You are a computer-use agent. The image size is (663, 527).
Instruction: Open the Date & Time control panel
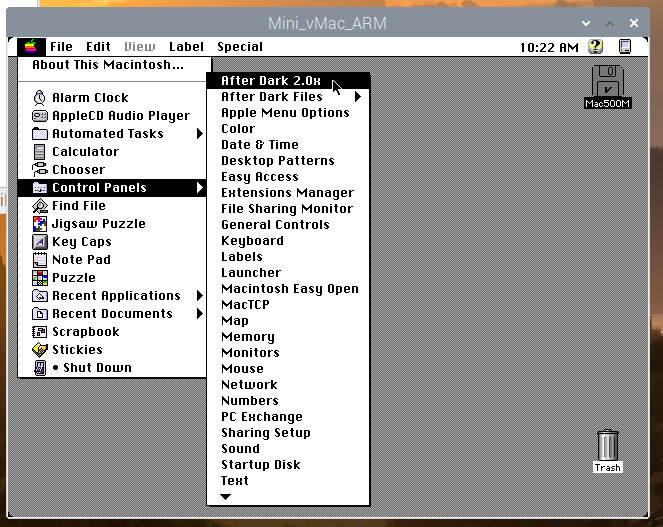click(x=288, y=145)
